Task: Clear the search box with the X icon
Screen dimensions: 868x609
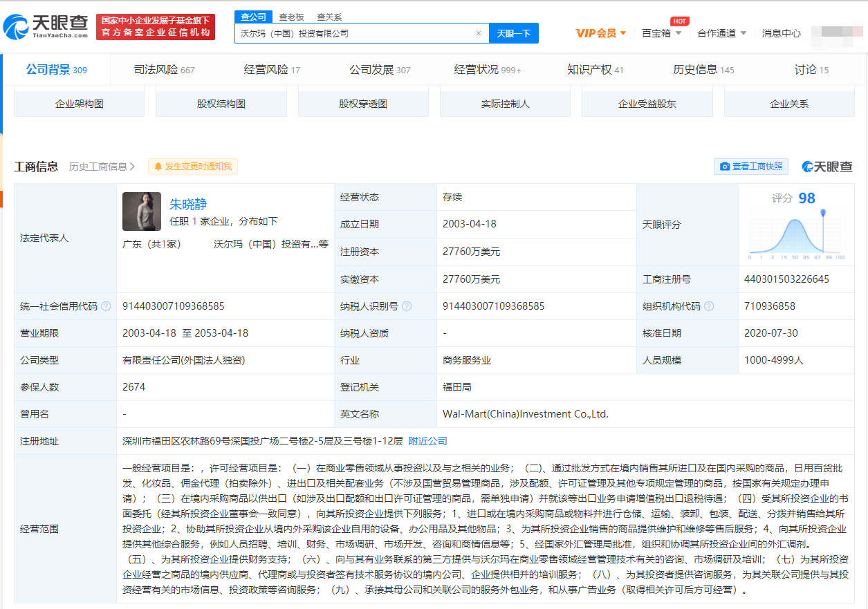Action: [x=478, y=33]
